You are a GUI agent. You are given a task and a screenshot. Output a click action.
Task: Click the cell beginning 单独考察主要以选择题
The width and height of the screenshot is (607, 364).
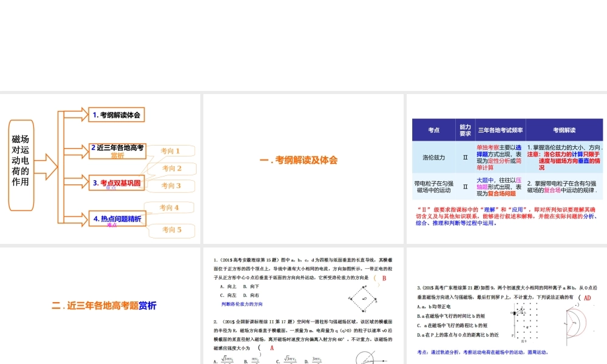501,157
